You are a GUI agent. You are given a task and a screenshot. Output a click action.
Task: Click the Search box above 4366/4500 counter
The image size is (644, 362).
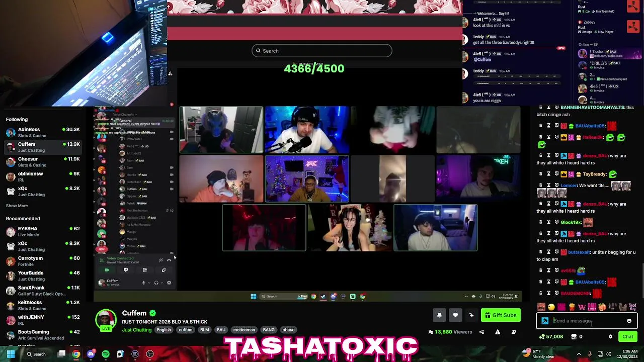[322, 51]
